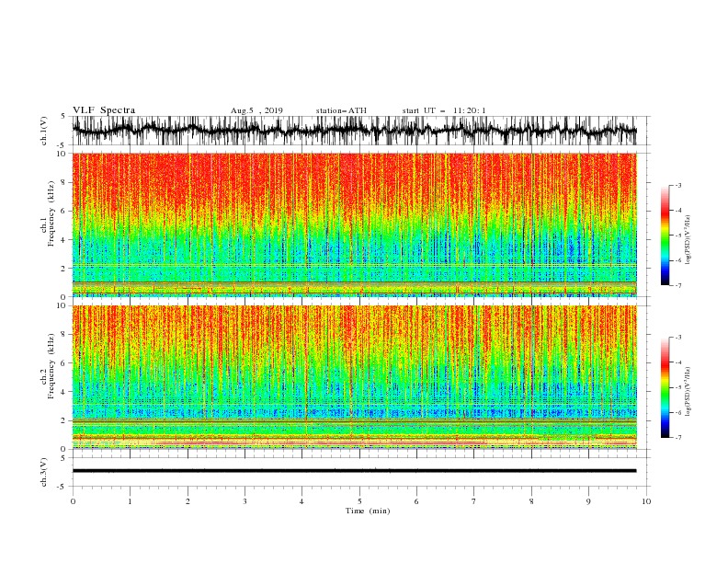Viewport: 728px width, 563px height.
Task: Click the '-4' tick on ch.2 colorbar
Action: (677, 362)
